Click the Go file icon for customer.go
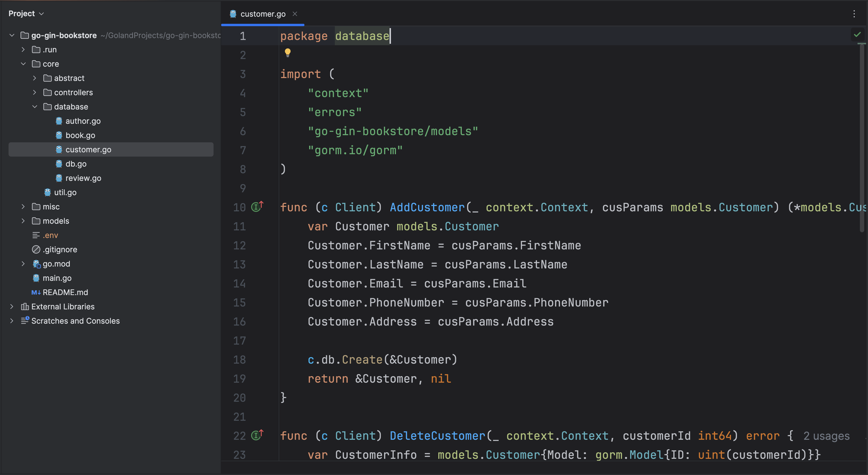The height and width of the screenshot is (475, 868). 59,149
